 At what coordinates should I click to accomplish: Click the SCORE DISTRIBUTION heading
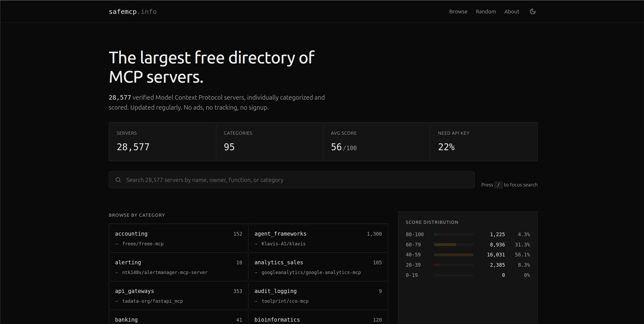tap(432, 222)
